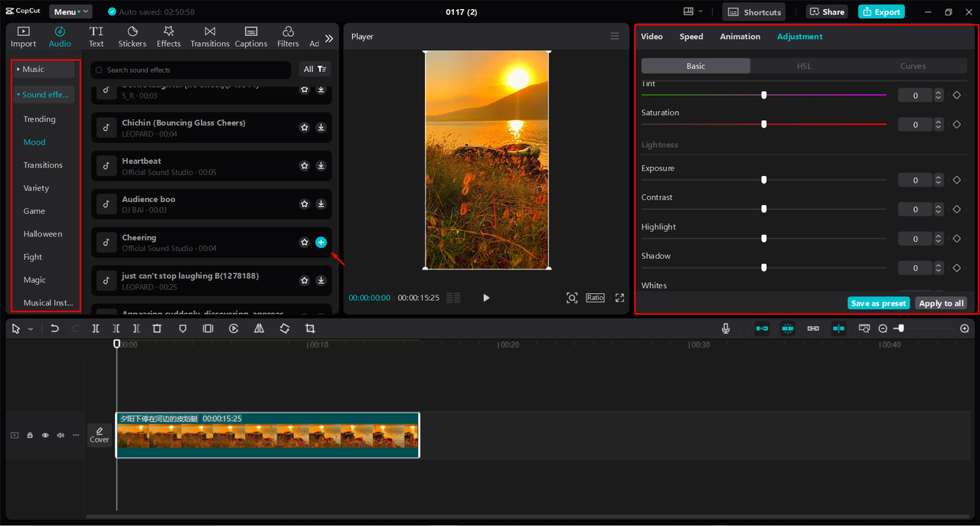Image resolution: width=980 pixels, height=526 pixels.
Task: Click the Contrast slider handle
Action: point(763,209)
